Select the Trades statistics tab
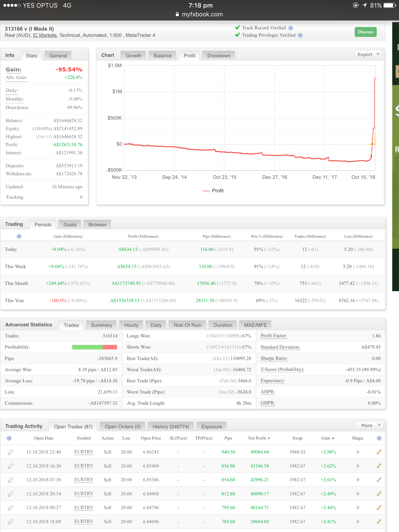This screenshot has height=532, width=399. point(71,325)
